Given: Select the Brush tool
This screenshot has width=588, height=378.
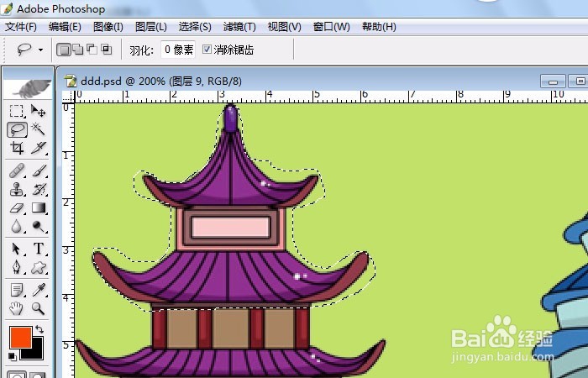Looking at the screenshot, I should (39, 171).
